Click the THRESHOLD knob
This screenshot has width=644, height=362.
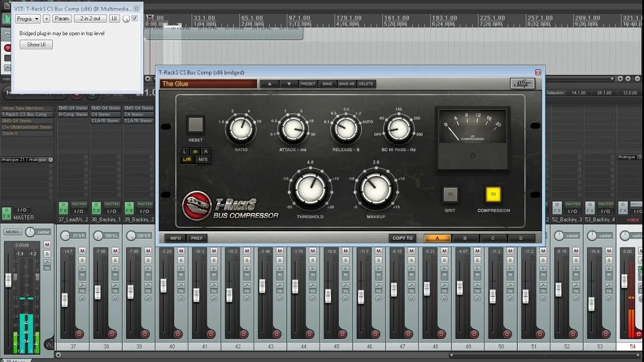pyautogui.click(x=310, y=189)
